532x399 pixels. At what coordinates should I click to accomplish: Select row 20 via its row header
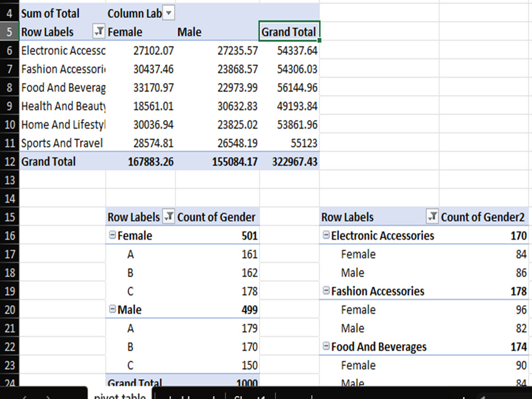(10, 310)
